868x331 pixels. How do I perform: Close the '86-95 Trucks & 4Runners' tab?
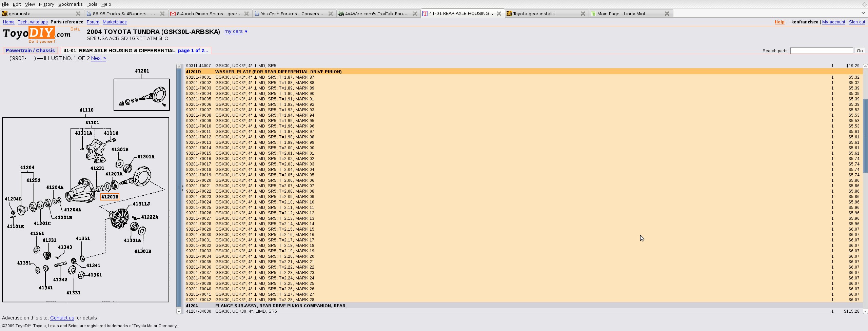pos(162,14)
